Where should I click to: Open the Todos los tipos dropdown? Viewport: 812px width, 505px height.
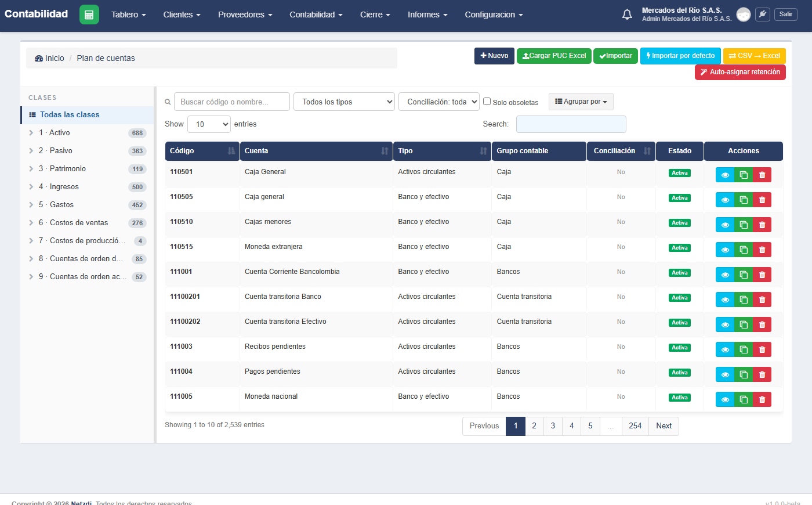click(345, 102)
